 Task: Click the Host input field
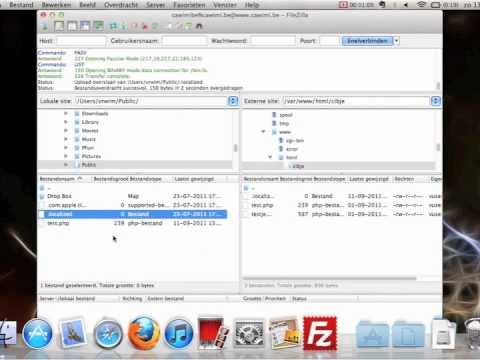(x=81, y=41)
